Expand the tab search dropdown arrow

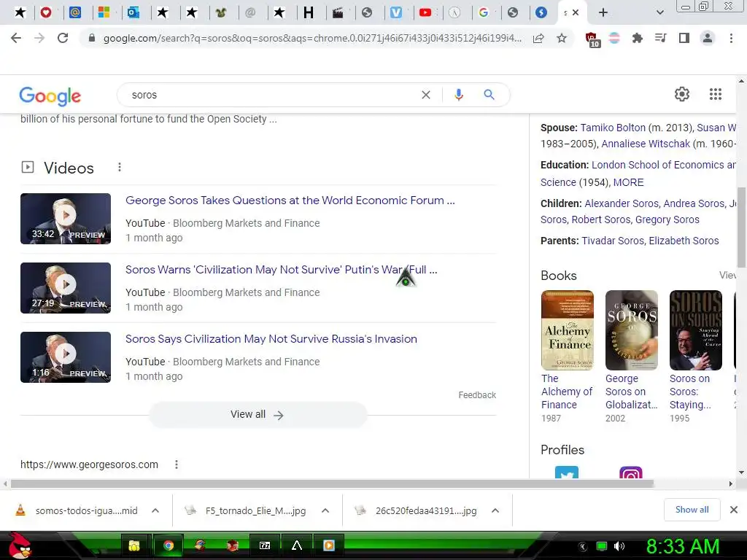click(659, 12)
